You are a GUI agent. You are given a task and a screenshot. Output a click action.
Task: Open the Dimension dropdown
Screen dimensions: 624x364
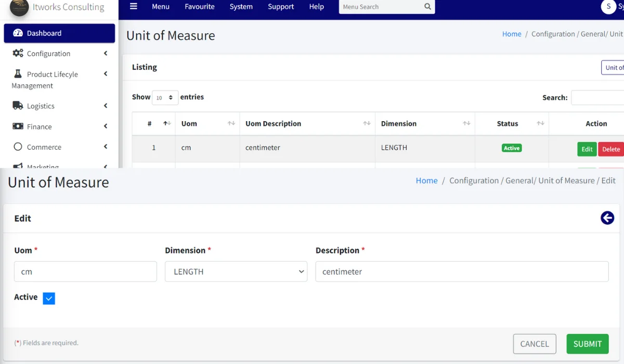click(x=236, y=271)
